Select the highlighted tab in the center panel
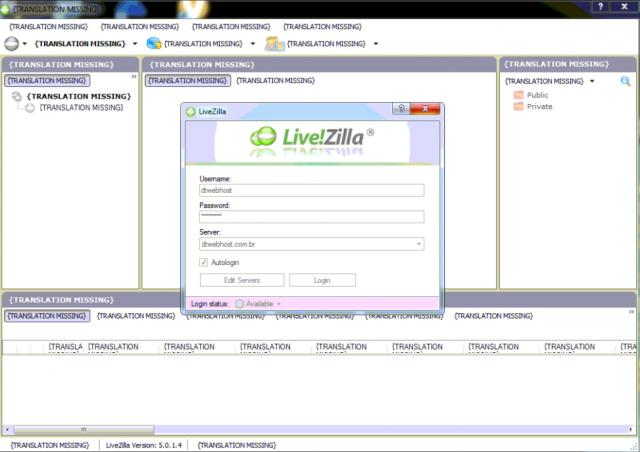The image size is (640, 452). click(188, 80)
